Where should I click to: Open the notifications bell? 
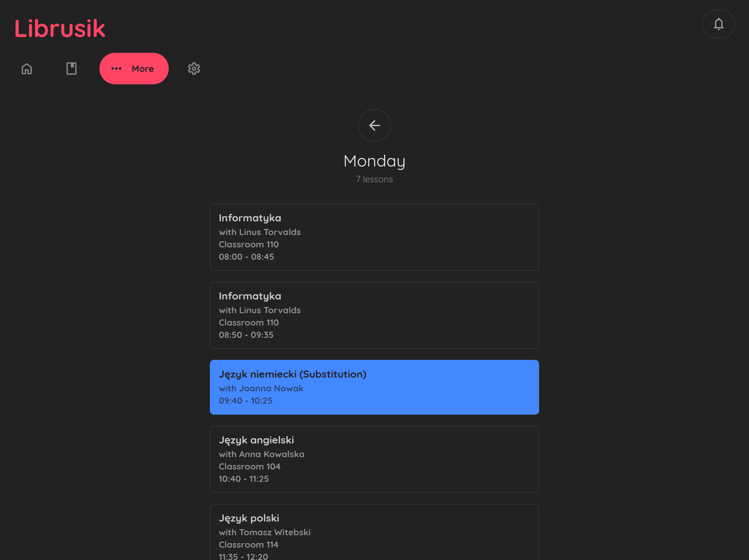pyautogui.click(x=718, y=24)
